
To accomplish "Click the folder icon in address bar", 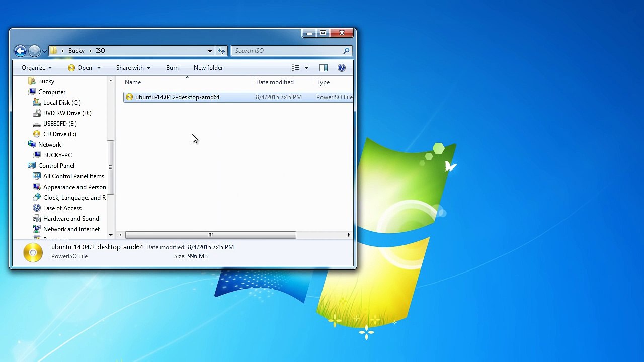I will [x=54, y=51].
